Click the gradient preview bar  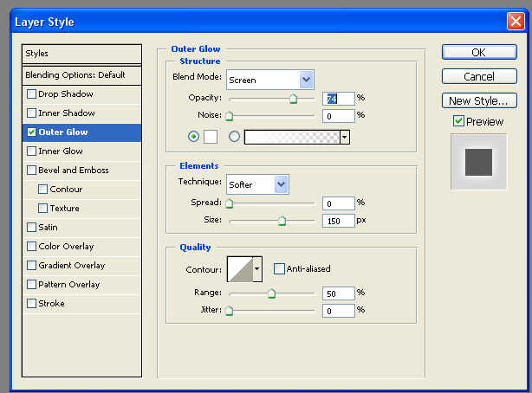[x=292, y=138]
